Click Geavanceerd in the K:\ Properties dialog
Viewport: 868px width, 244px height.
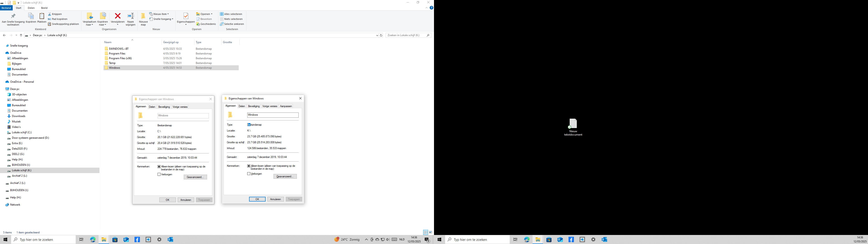pyautogui.click(x=285, y=176)
